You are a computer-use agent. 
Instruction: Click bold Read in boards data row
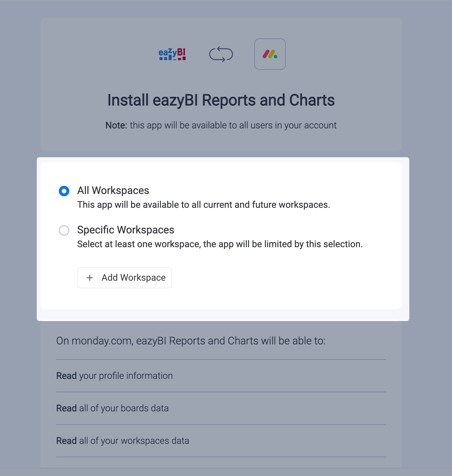point(66,408)
